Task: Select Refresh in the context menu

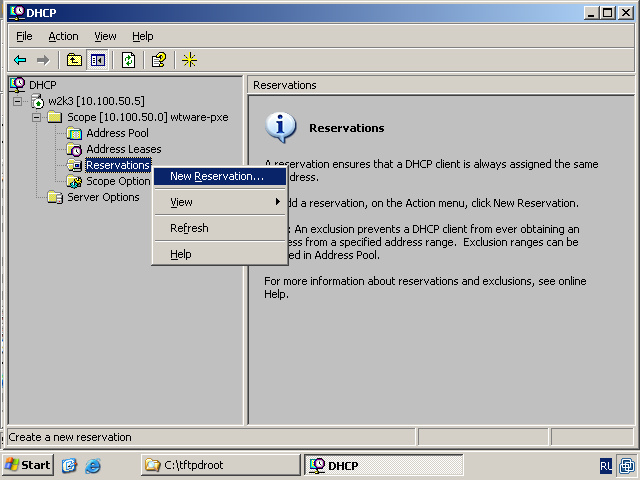Action: [x=189, y=228]
